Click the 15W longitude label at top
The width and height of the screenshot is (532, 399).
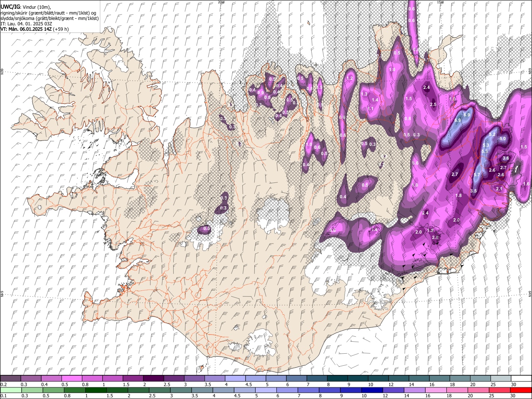tap(441, 2)
